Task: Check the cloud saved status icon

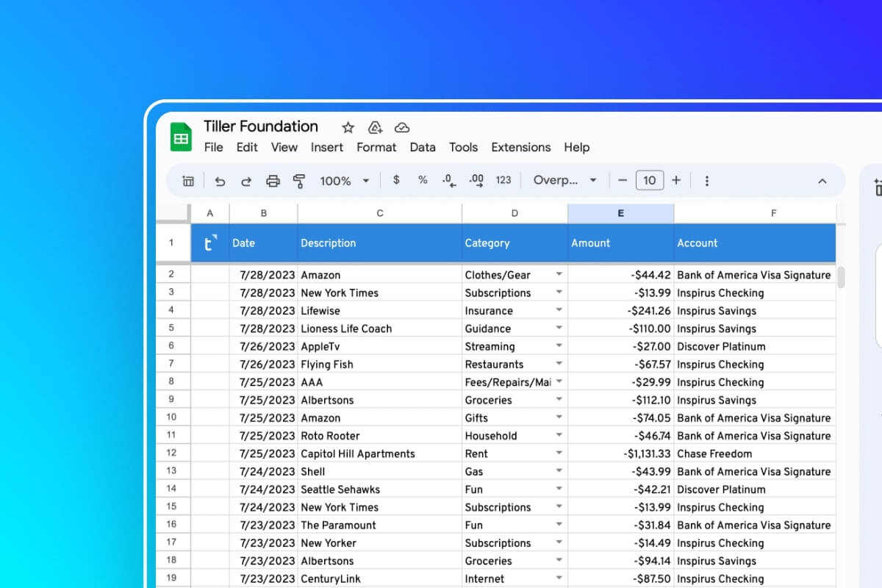Action: coord(402,127)
